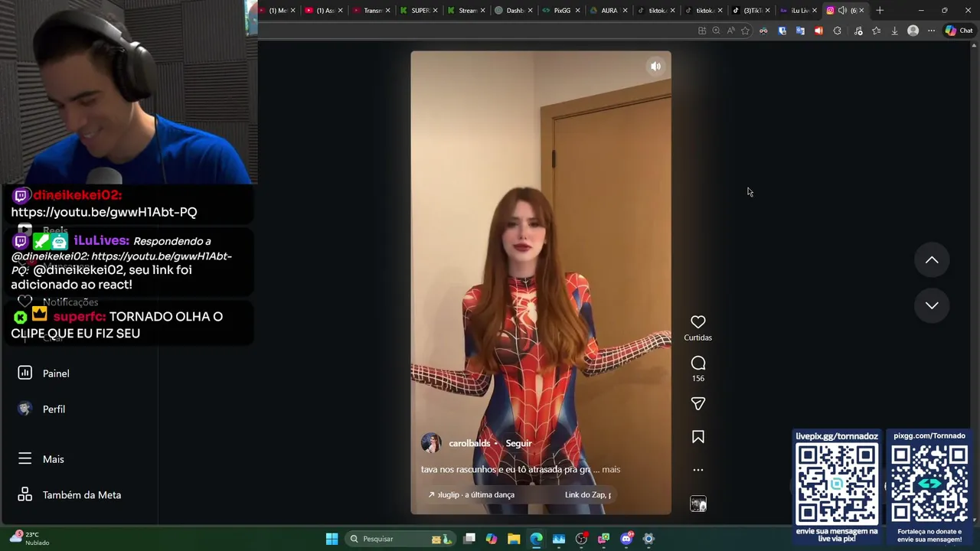Share the reel via paper plane icon
This screenshot has width=980, height=551.
[697, 403]
